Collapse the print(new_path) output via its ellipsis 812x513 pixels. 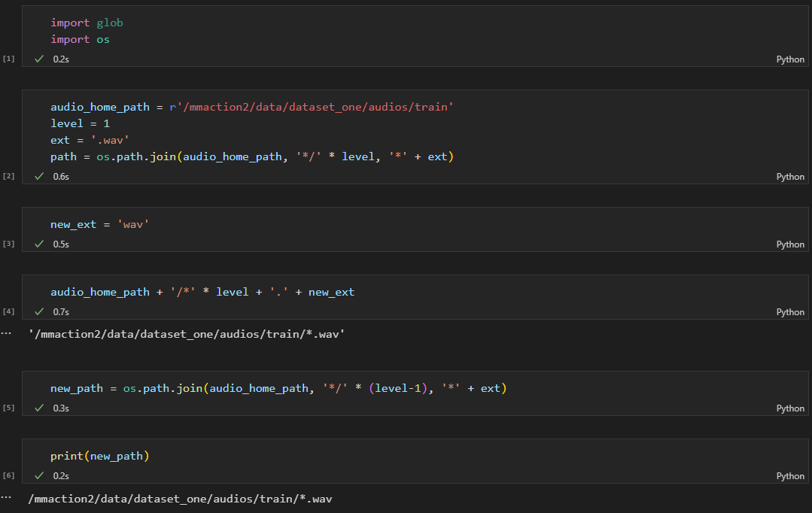(7, 498)
